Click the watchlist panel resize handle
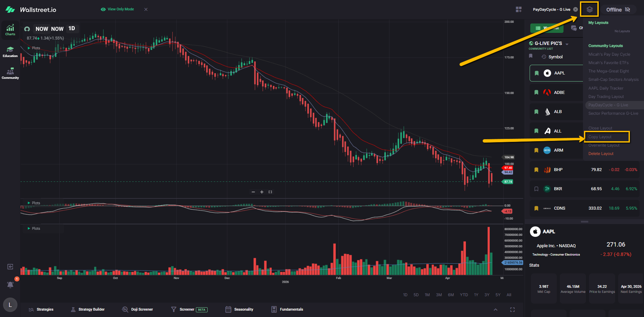 (x=584, y=222)
